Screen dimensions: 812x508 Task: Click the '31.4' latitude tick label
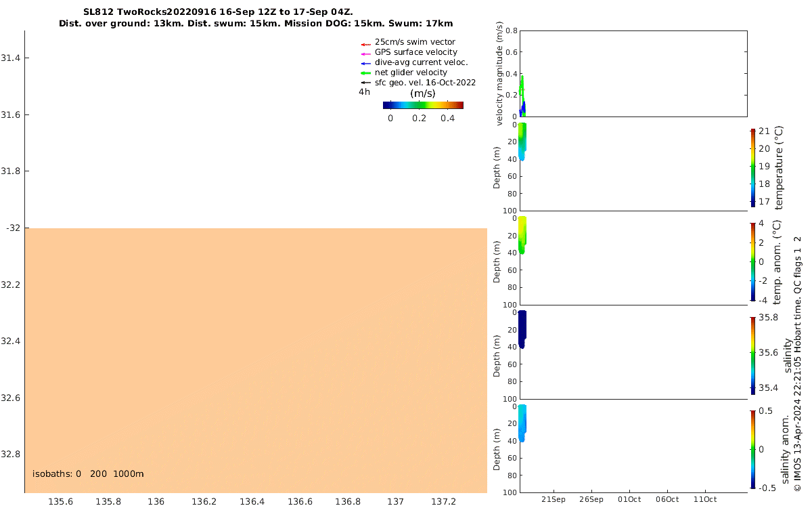coord(10,58)
